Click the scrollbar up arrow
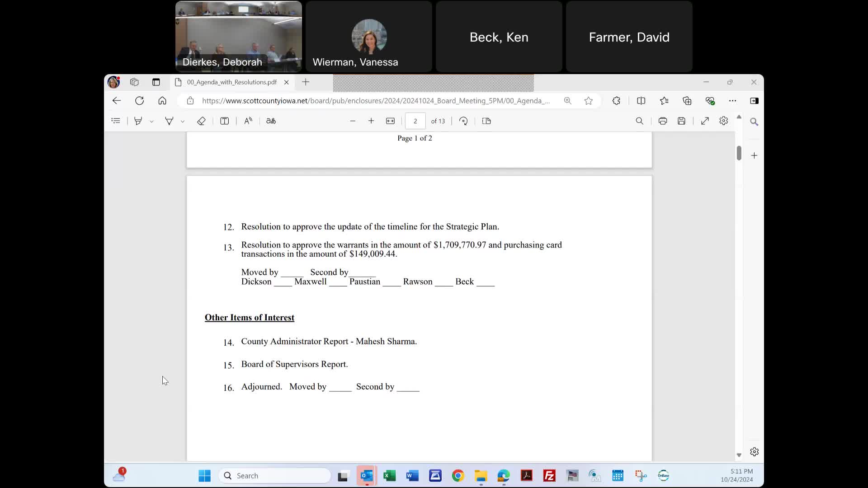This screenshot has height=488, width=868. pyautogui.click(x=739, y=117)
